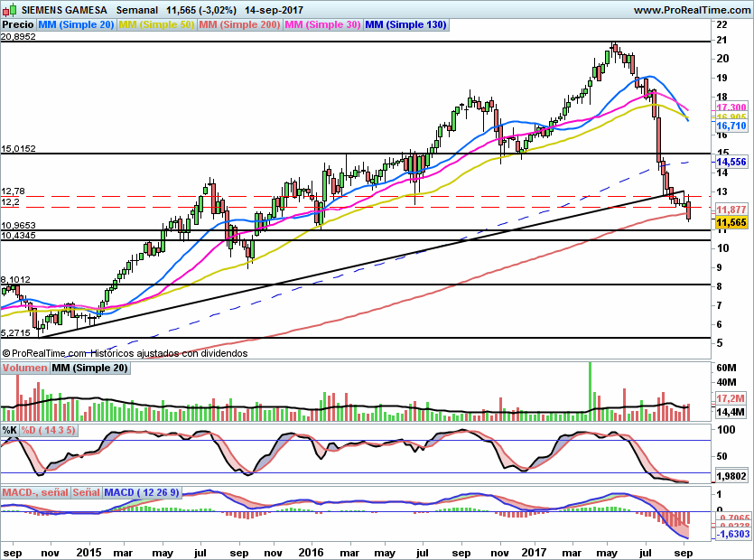754x560 pixels.
Task: Click the candlestick icon beside SIEMENS GAMESA
Action: pos(11,9)
